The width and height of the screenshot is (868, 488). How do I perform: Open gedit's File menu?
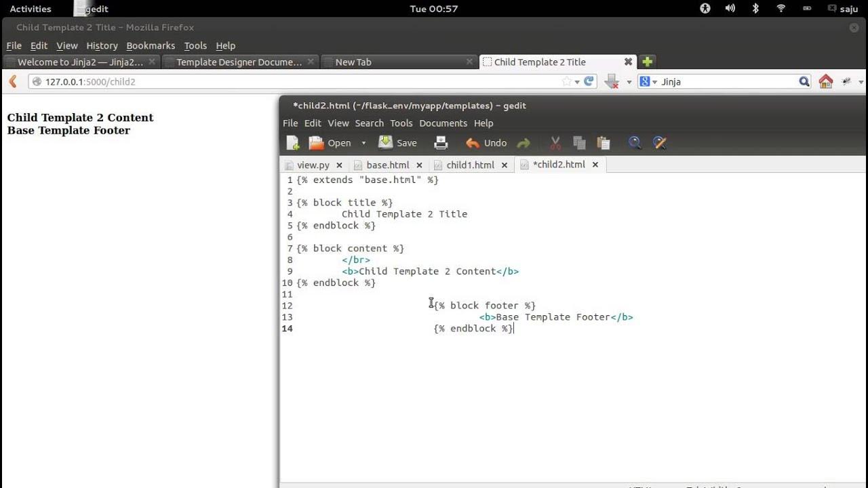tap(290, 123)
